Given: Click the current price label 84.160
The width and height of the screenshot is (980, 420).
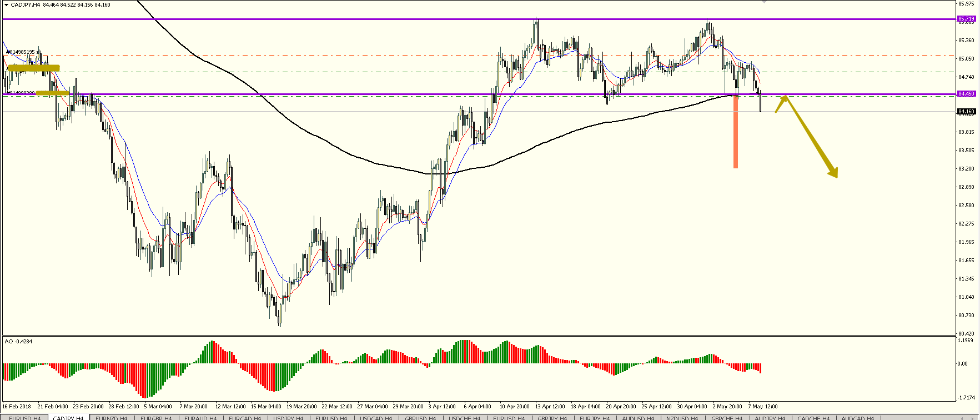Looking at the screenshot, I should point(966,112).
